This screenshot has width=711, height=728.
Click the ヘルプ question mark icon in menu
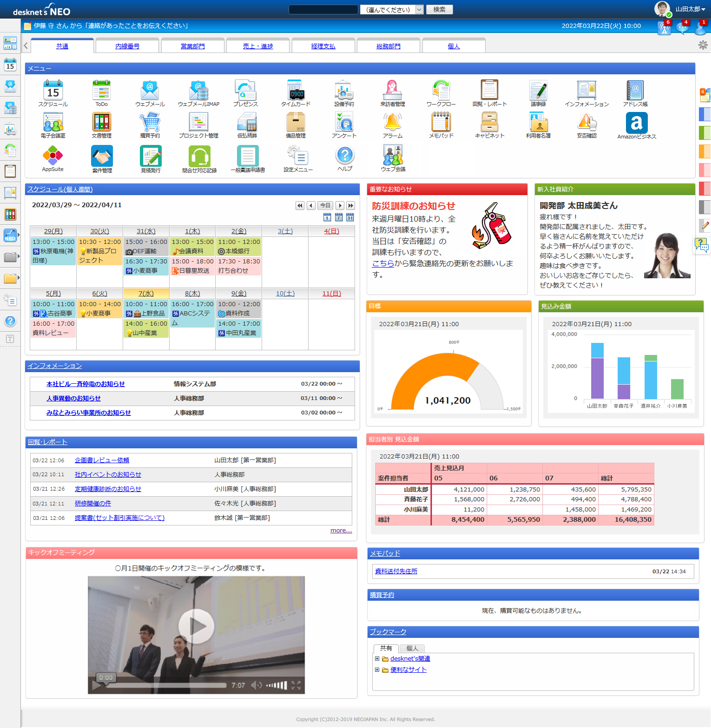[x=345, y=156]
